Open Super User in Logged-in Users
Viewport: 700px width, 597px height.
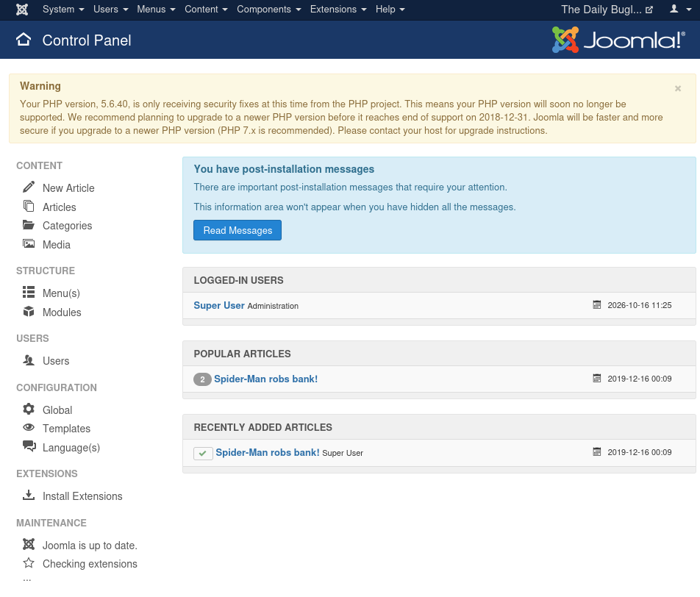tap(219, 305)
